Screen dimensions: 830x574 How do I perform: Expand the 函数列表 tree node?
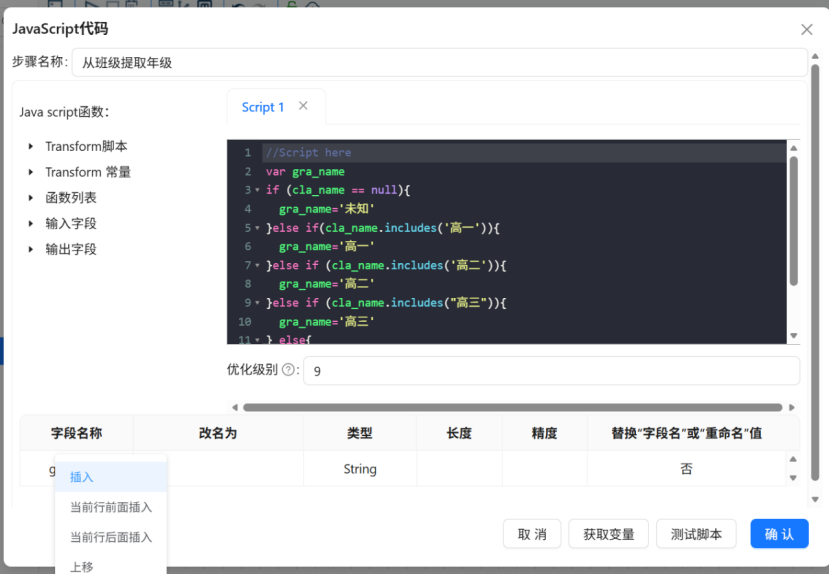(x=31, y=198)
